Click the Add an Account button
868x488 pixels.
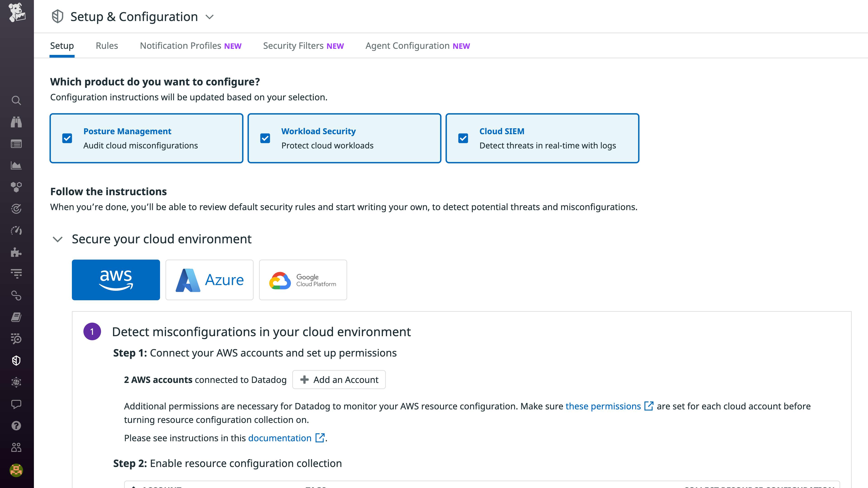339,380
